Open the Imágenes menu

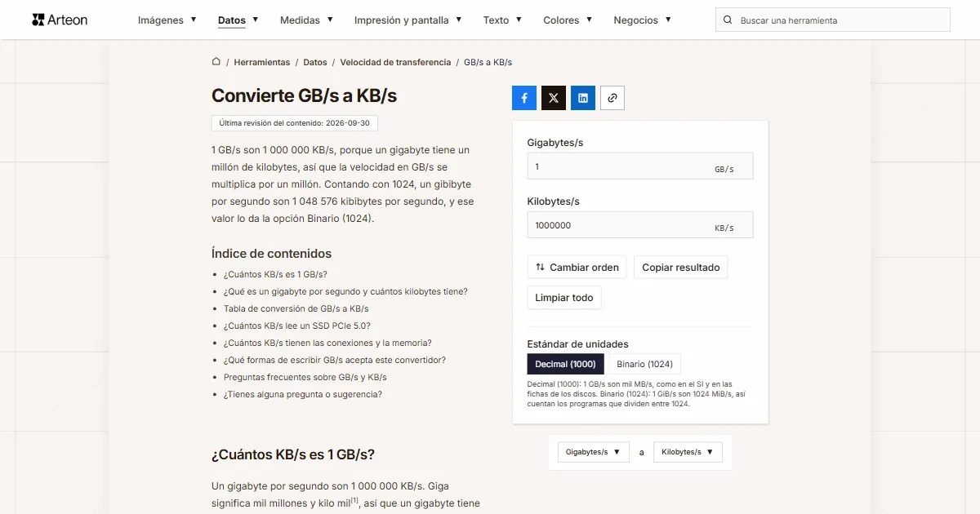[167, 20]
